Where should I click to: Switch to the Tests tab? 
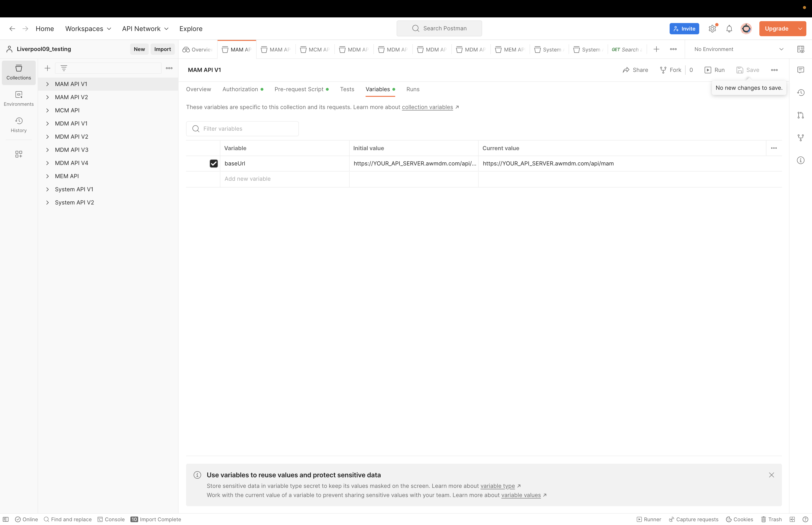click(x=347, y=89)
